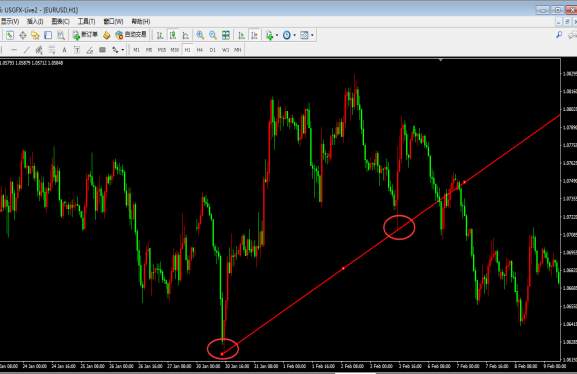Viewport: 577px width, 374px height.
Task: Switch chart to line chart type
Action: 186,35
